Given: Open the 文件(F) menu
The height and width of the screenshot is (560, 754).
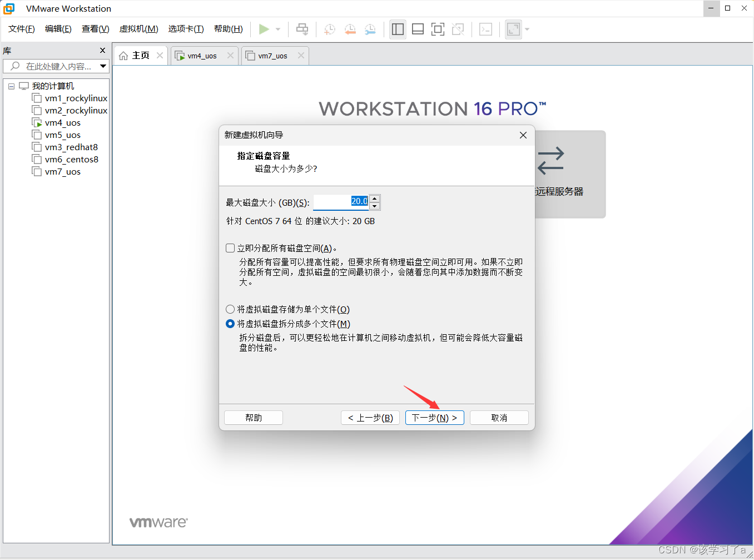Looking at the screenshot, I should click(22, 29).
